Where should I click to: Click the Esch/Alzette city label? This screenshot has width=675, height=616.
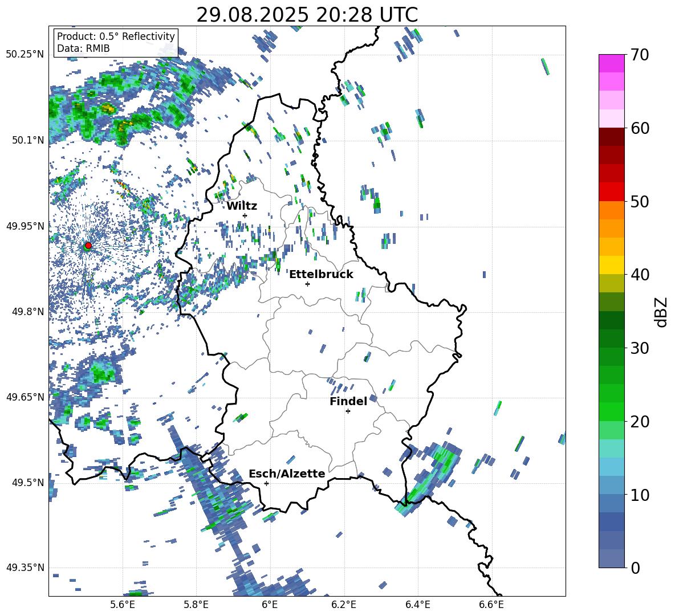coord(287,474)
